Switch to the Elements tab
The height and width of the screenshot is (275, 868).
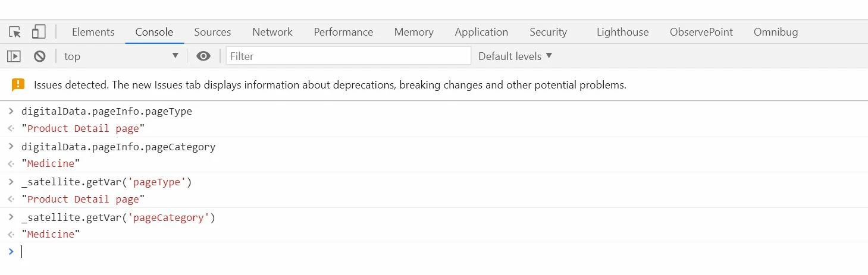[x=93, y=32]
